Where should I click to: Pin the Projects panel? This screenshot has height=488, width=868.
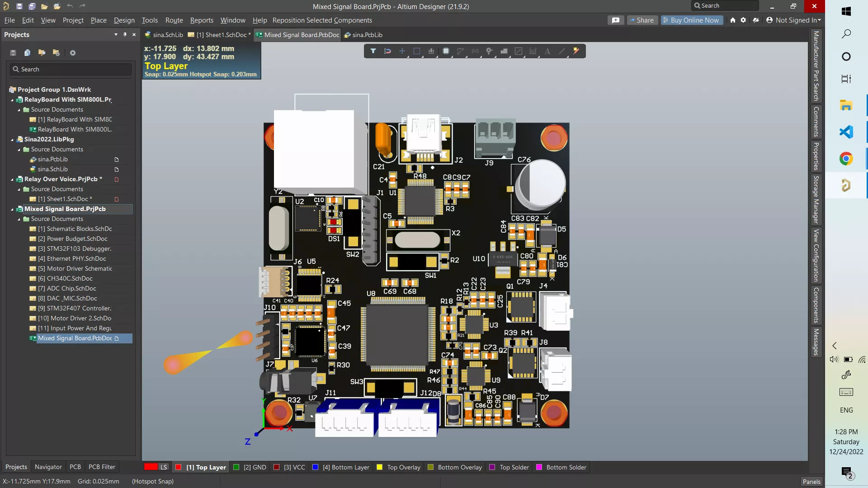[x=125, y=35]
